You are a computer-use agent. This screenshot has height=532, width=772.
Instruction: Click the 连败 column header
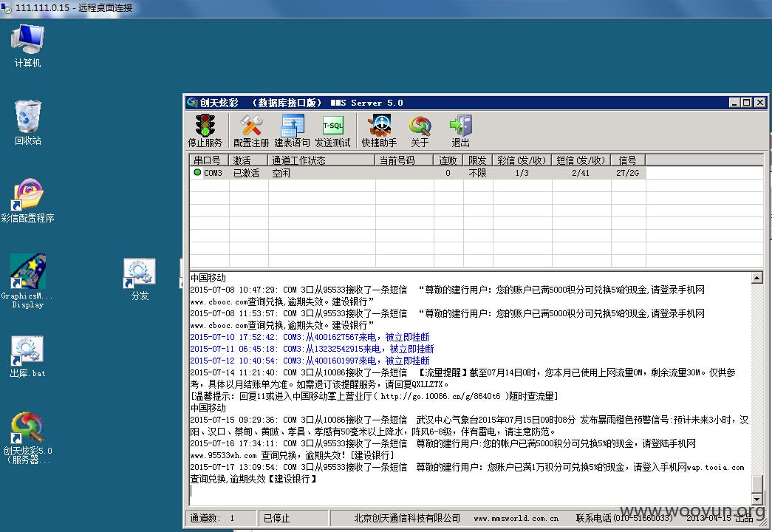pos(448,160)
